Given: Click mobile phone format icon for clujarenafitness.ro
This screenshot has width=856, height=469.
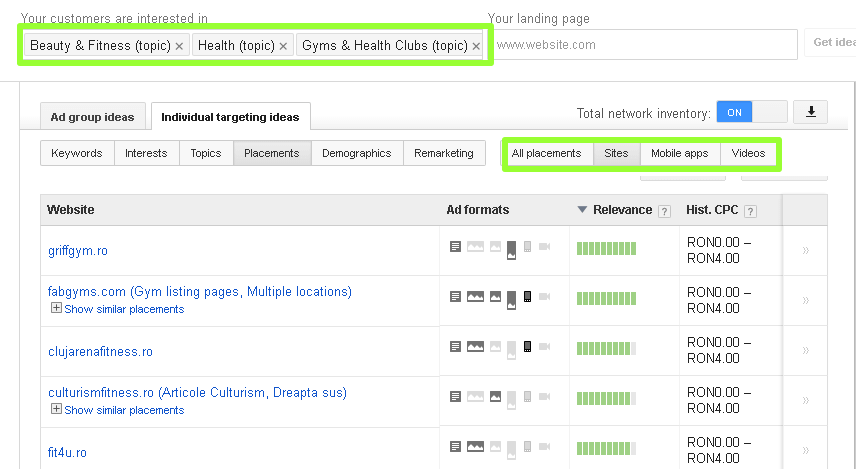Looking at the screenshot, I should [527, 347].
